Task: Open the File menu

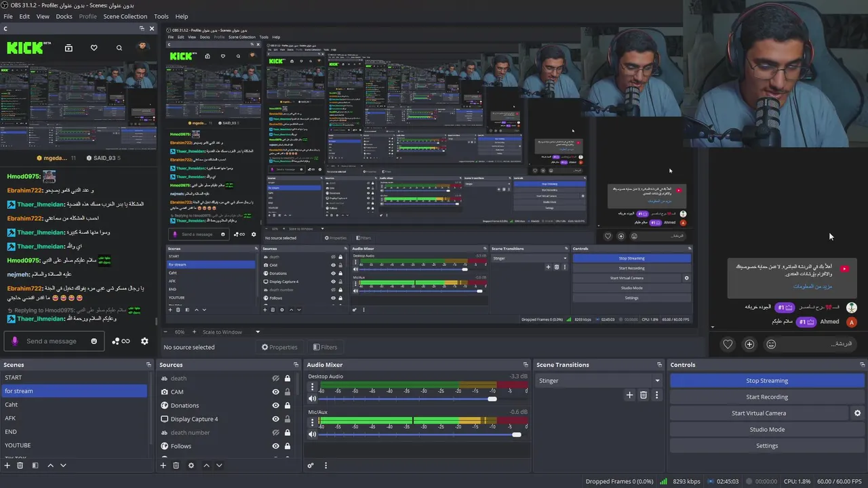Action: [8, 16]
